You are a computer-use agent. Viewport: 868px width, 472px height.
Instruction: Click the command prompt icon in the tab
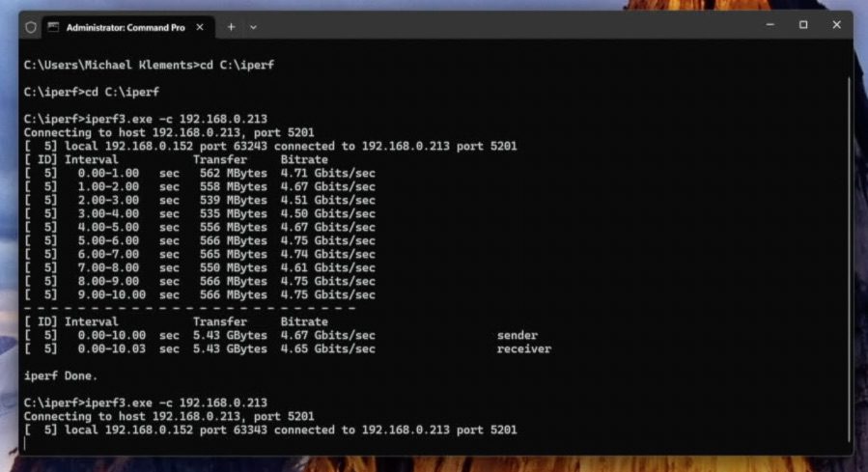(53, 27)
